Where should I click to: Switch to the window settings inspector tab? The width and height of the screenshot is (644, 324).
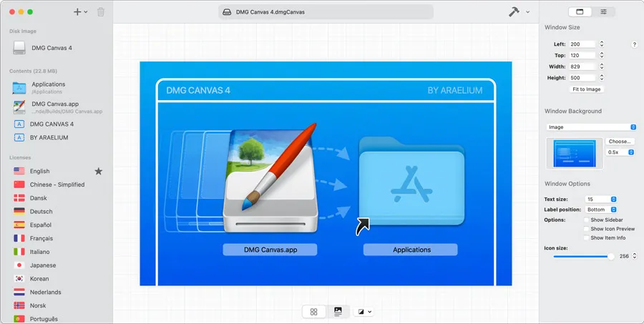tap(580, 12)
